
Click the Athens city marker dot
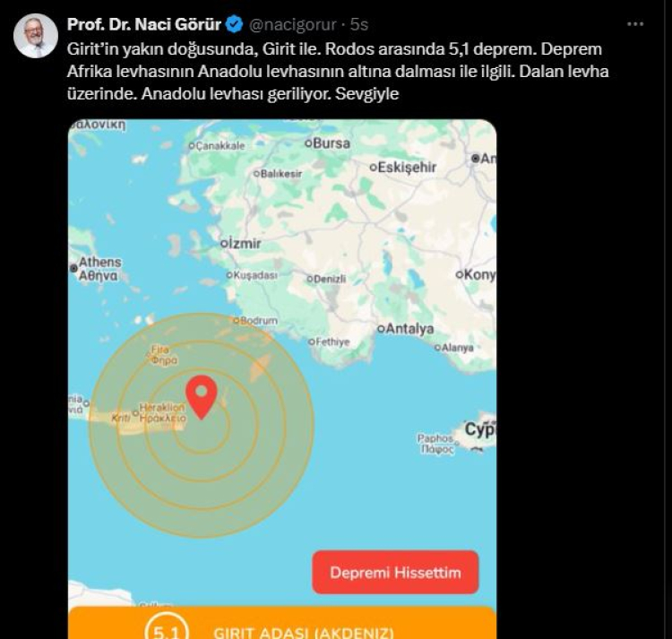coord(73,268)
